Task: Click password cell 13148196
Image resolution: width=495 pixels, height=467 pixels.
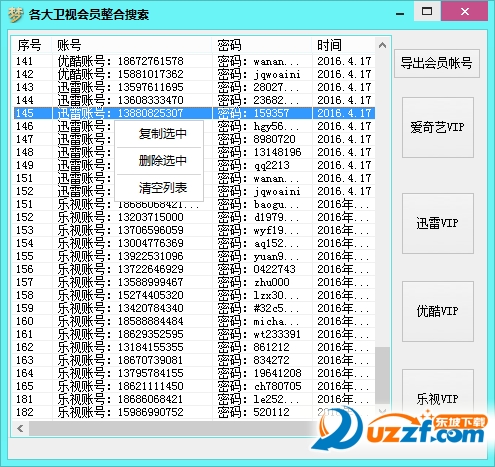Action: (262, 152)
